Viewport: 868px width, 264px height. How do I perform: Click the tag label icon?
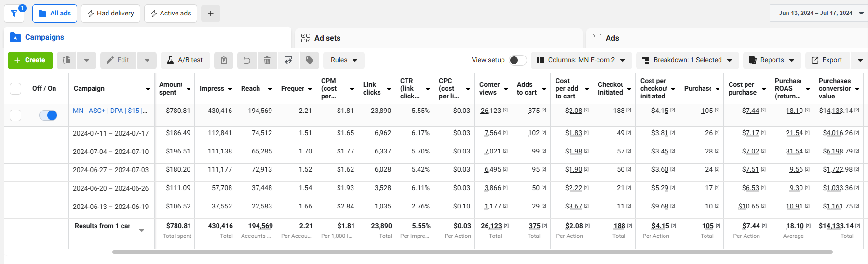click(x=310, y=60)
